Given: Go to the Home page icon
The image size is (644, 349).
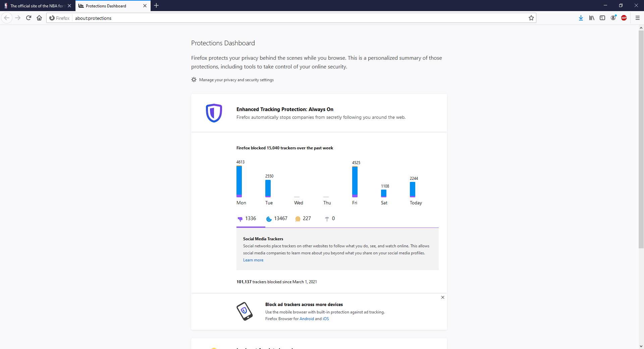Looking at the screenshot, I should [39, 18].
